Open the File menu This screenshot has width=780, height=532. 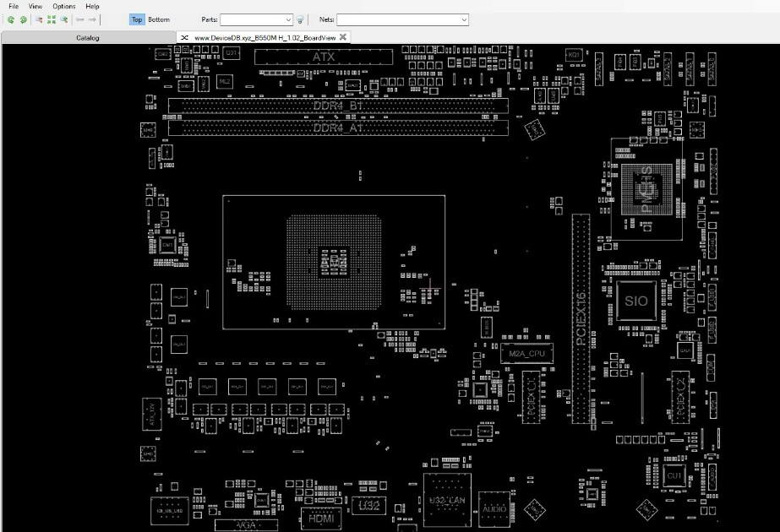(14, 6)
